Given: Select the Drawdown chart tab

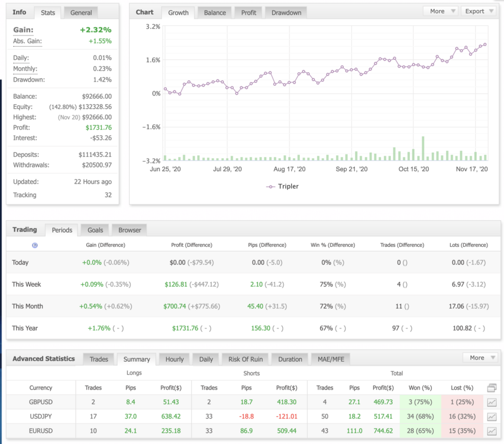Looking at the screenshot, I should click(x=286, y=12).
